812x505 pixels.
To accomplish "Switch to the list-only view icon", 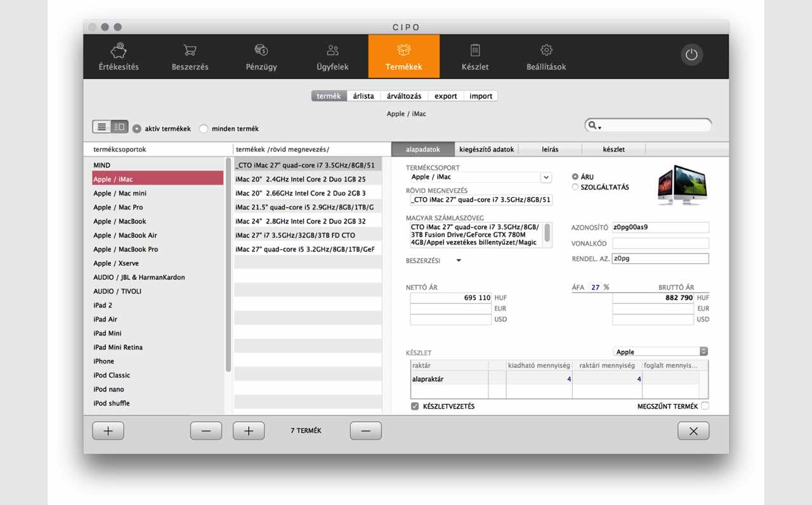I will tap(101, 127).
